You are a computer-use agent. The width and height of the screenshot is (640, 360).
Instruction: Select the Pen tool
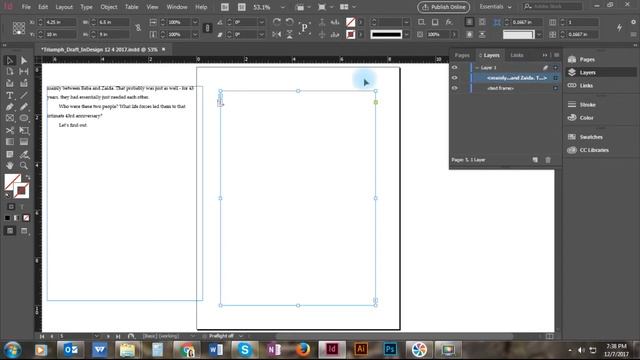pos(10,107)
